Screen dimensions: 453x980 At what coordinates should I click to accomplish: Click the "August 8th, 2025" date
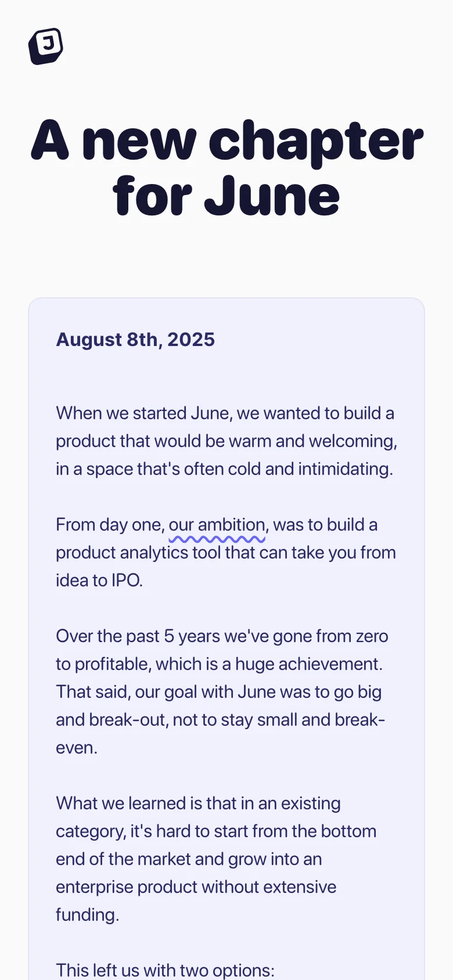pos(135,340)
